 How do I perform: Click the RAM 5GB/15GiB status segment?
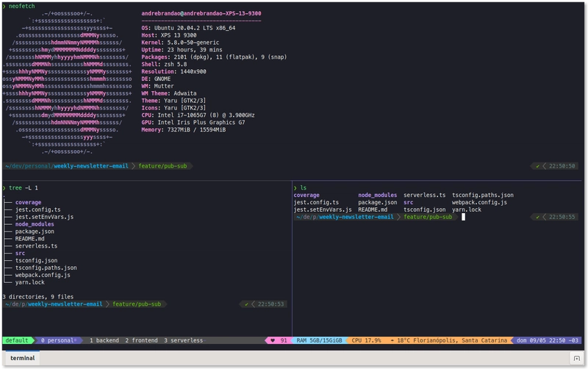point(319,340)
